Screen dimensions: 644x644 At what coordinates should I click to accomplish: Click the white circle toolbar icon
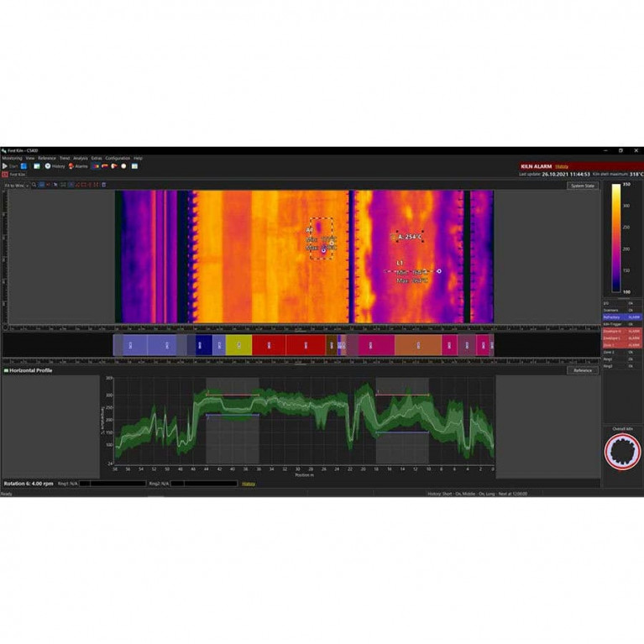(123, 166)
